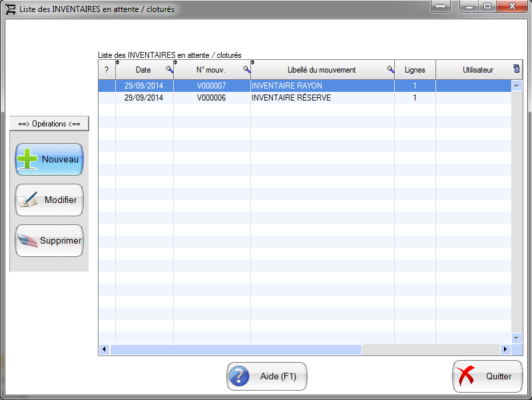
Task: Click movement number V000006
Action: point(211,98)
